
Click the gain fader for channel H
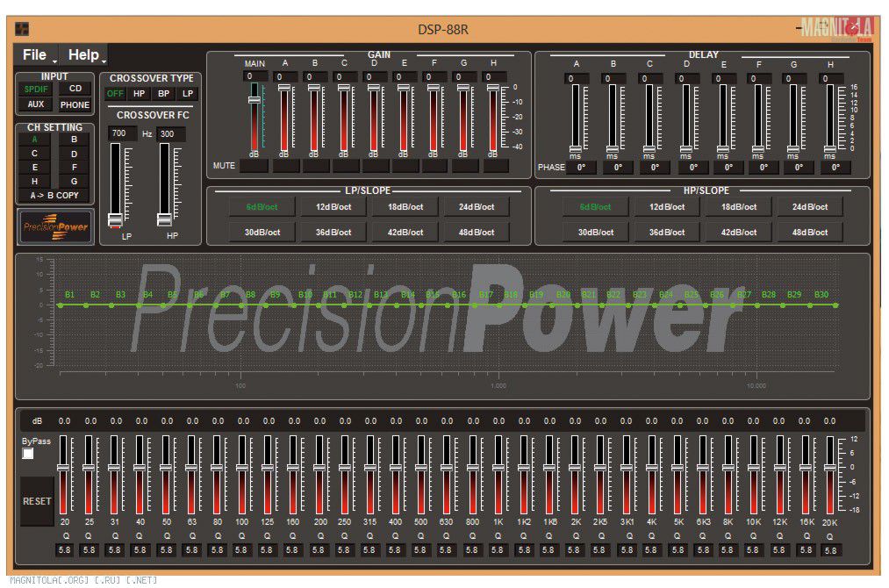pos(492,118)
